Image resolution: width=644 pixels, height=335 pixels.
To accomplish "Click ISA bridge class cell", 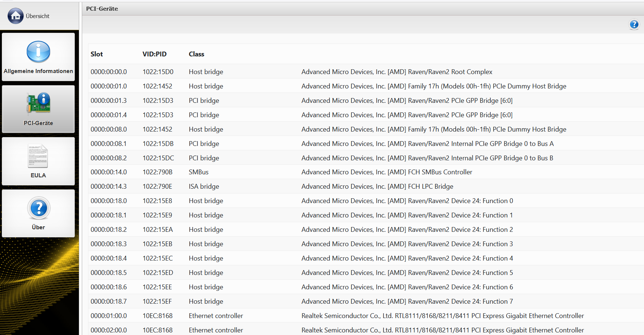I will 204,186.
